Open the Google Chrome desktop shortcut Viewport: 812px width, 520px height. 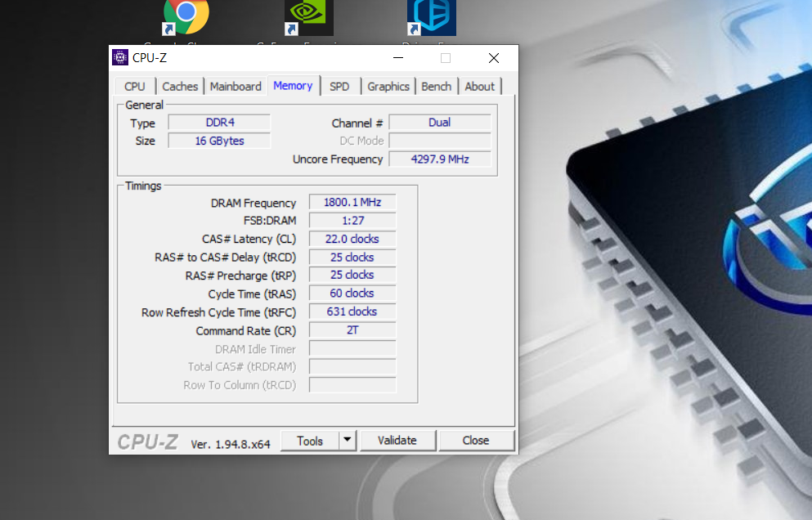coord(186,17)
